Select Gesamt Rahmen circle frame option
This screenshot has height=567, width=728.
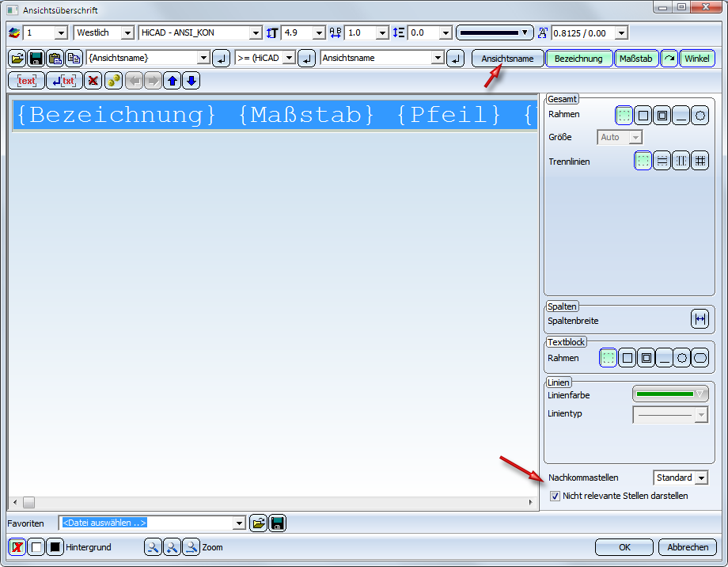pos(700,116)
